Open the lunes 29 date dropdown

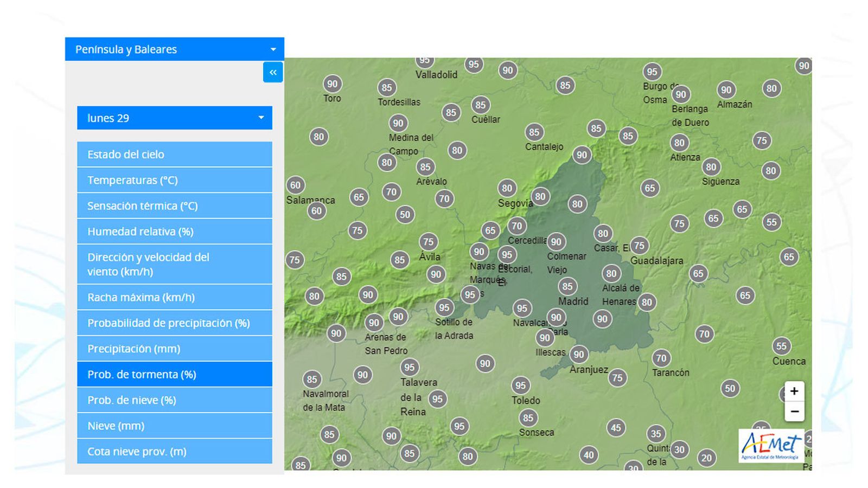tap(175, 118)
